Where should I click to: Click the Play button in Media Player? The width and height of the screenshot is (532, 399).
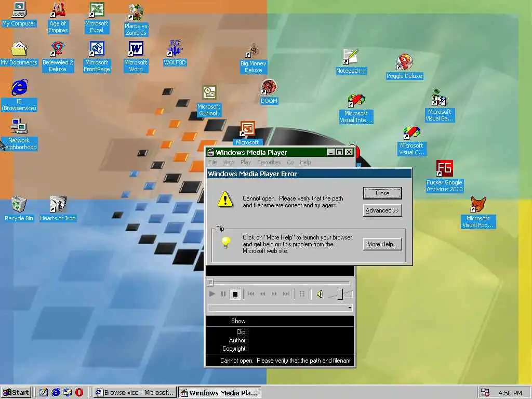[x=212, y=294]
